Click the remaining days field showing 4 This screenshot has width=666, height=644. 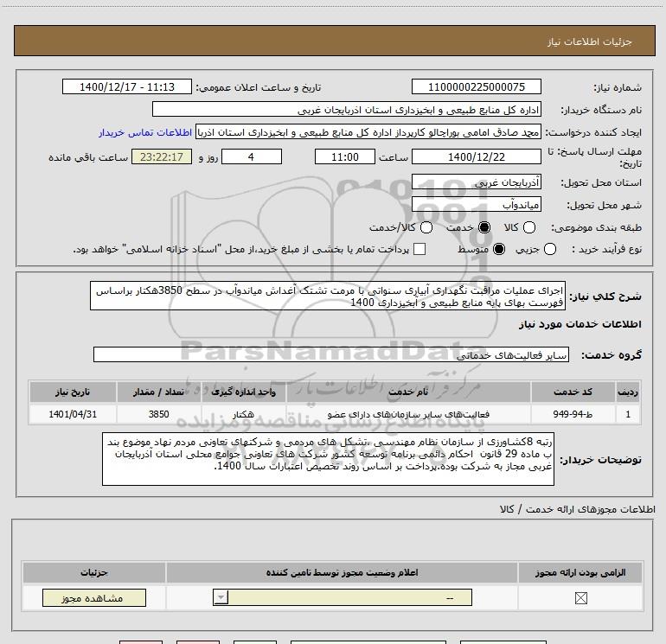(x=252, y=157)
